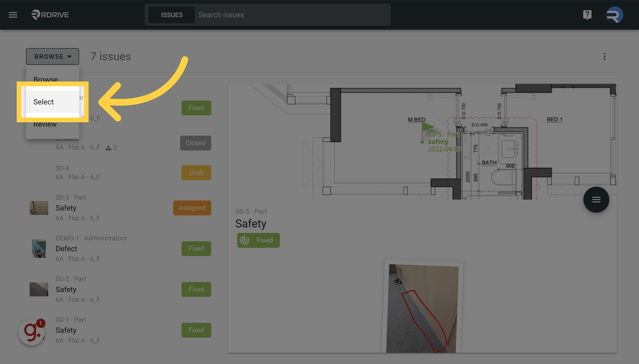
Task: Focus the Search issues input field
Action: [x=293, y=15]
